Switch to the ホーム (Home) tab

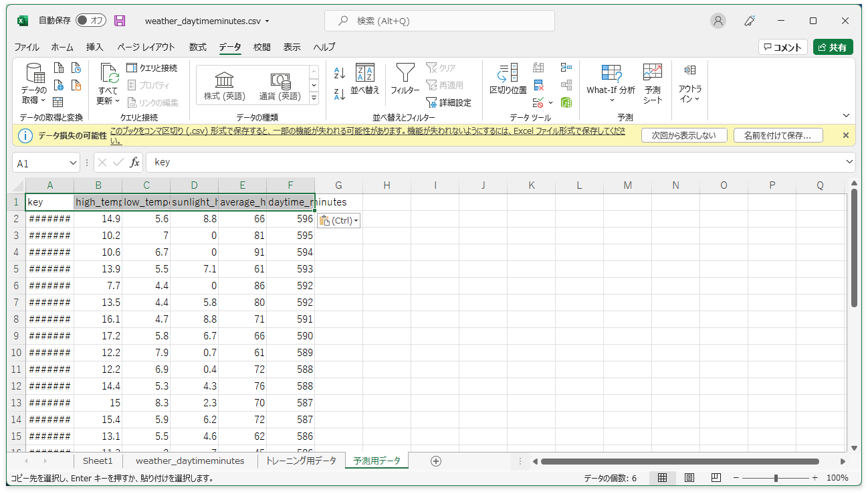tap(62, 47)
